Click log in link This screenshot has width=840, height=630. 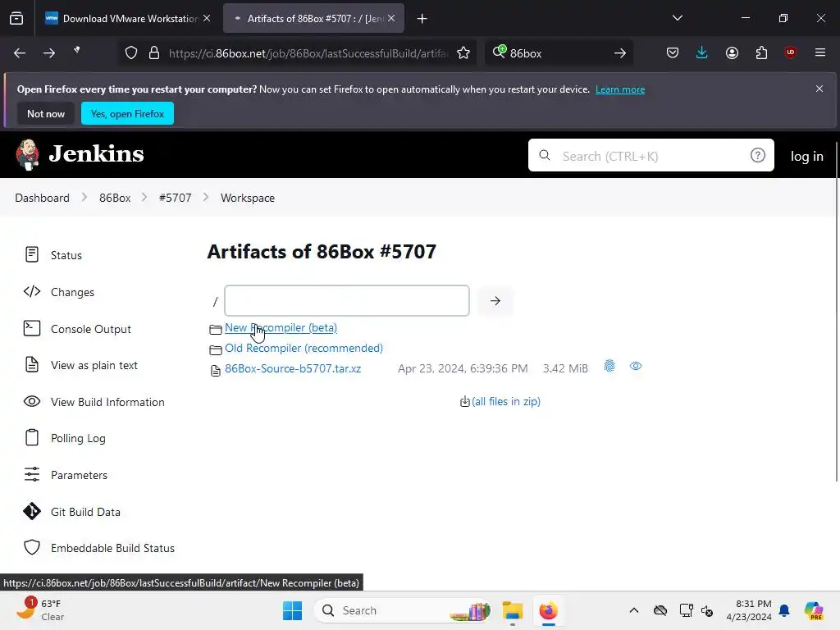807,157
